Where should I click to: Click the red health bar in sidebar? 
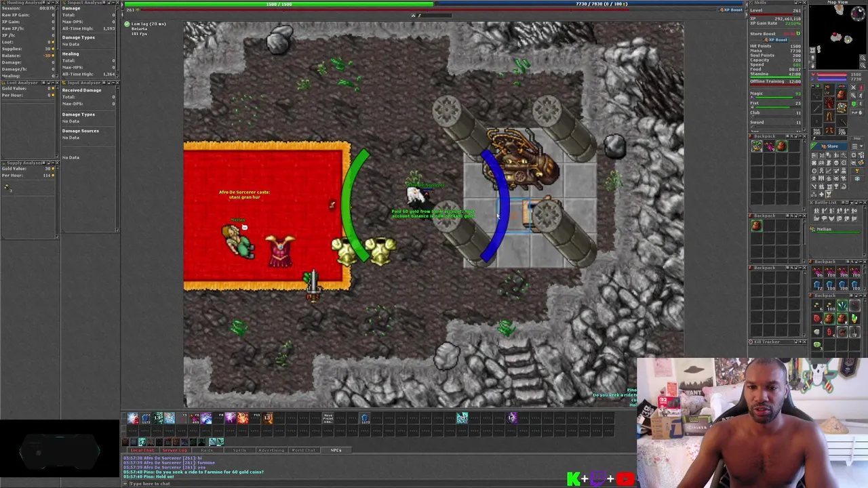(832, 75)
